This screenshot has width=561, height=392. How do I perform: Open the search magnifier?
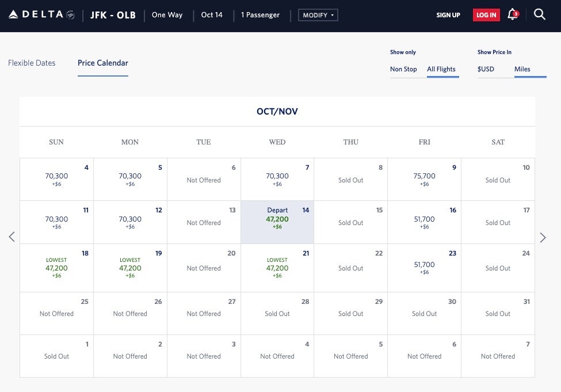tap(540, 14)
